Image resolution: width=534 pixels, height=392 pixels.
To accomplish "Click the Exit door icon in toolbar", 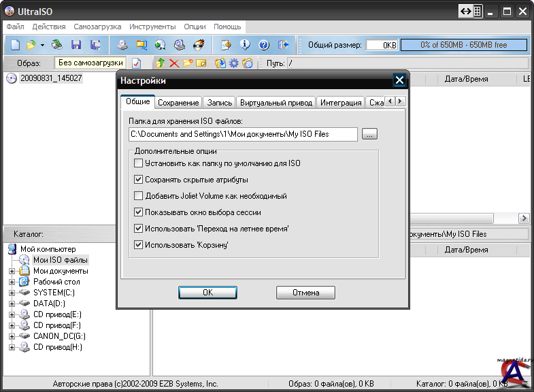I will tap(284, 45).
